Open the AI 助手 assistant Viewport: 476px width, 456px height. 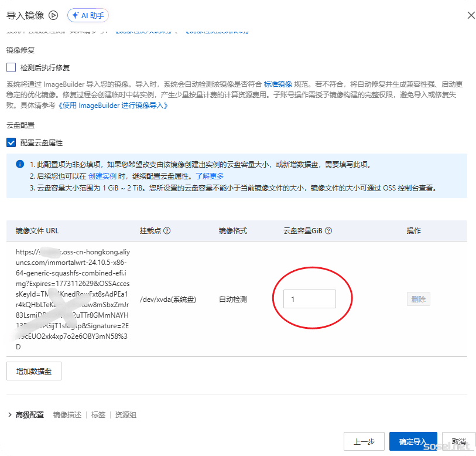coord(88,15)
